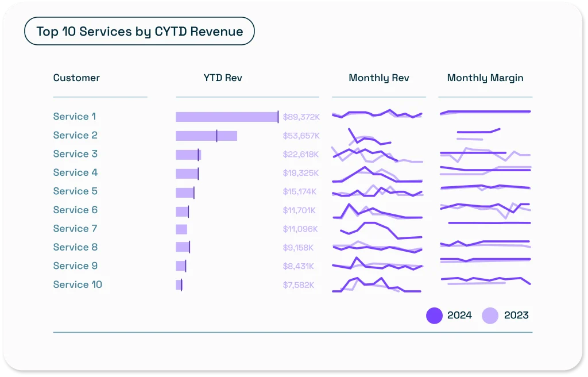Open the Service 10 monthly margin sparkline
Viewport: 588px width, 377px height.
(x=485, y=280)
